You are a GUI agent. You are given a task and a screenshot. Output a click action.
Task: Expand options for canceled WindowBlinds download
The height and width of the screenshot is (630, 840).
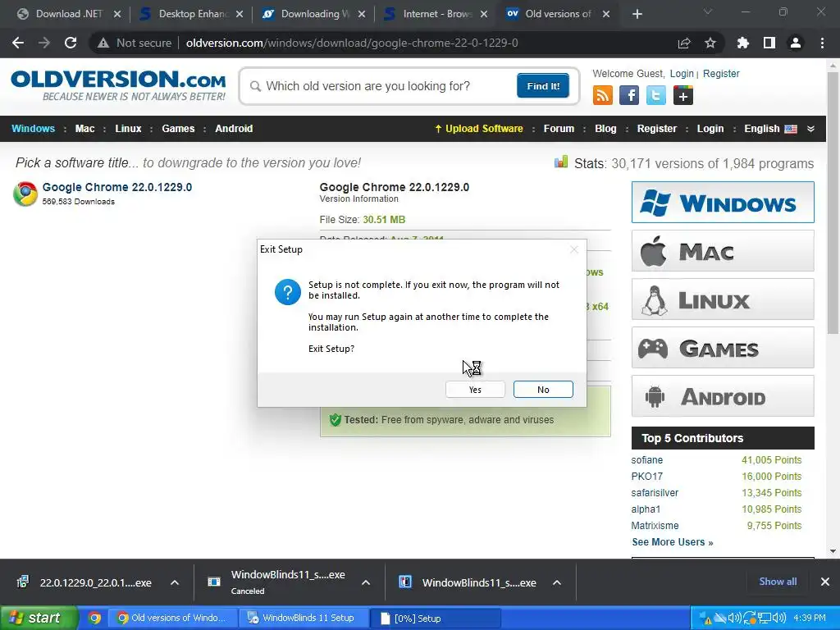(x=366, y=582)
